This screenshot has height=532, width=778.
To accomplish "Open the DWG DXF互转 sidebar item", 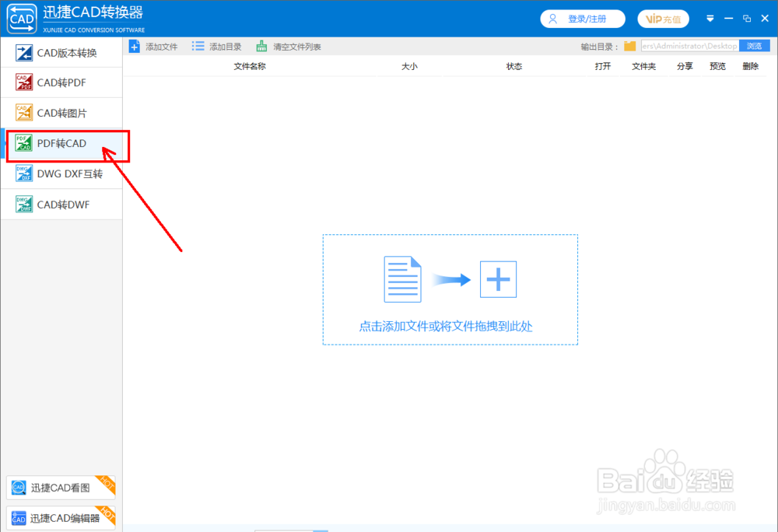I will tap(61, 174).
